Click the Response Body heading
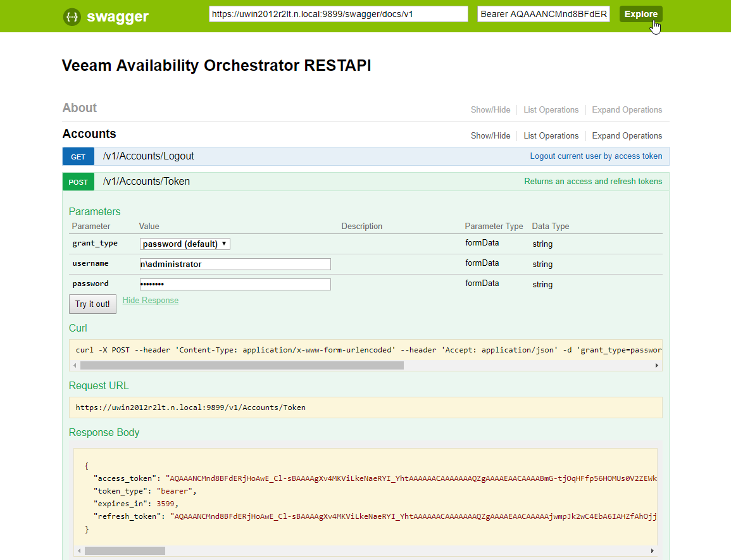The image size is (731, 560). (x=104, y=432)
